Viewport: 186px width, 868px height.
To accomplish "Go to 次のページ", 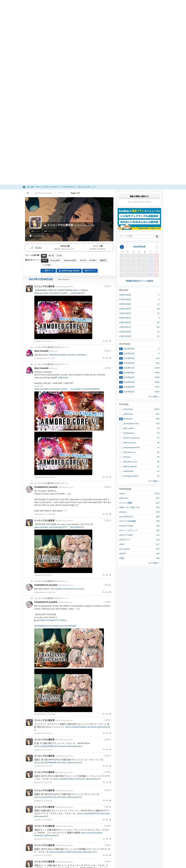I will 90,271.
